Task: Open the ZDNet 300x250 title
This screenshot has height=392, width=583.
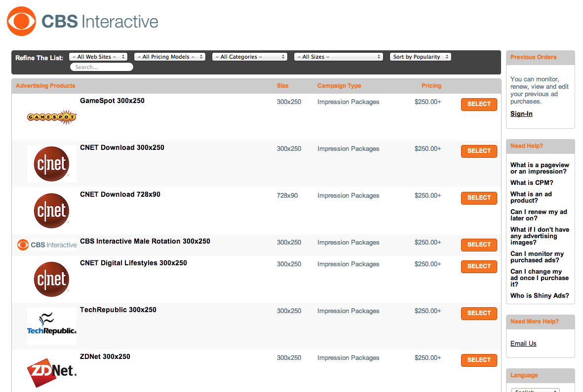Action: tap(105, 356)
